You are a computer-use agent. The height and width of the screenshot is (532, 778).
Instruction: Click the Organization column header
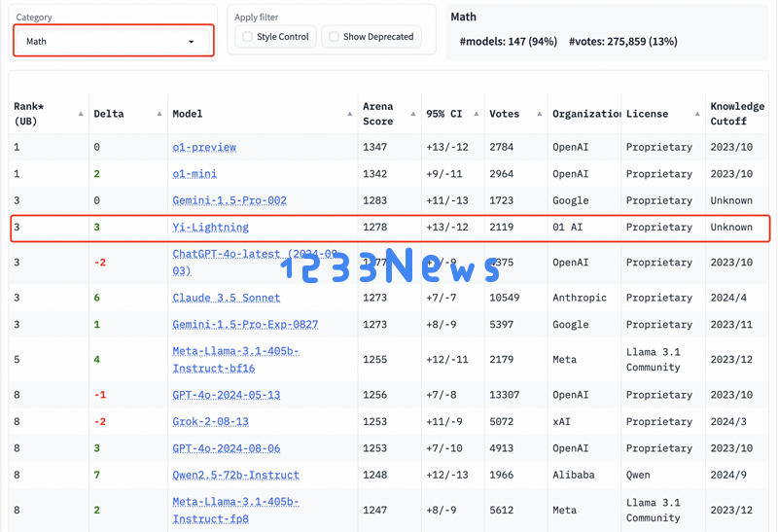[585, 114]
